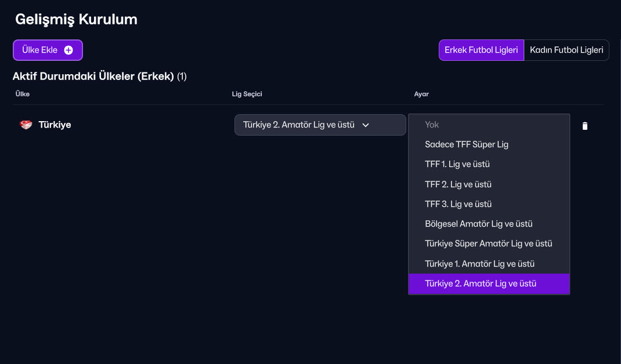Click the plus icon in Ülke Ekle

point(68,50)
